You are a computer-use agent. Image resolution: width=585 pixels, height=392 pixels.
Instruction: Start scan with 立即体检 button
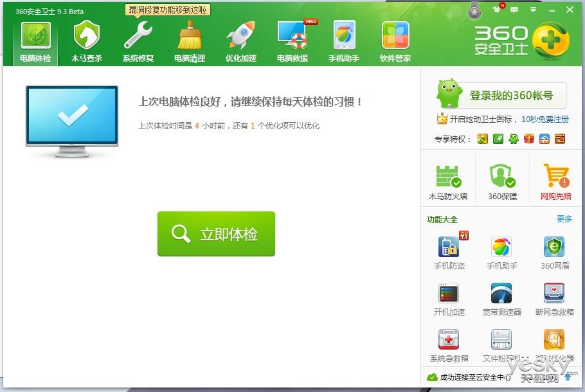(x=216, y=234)
